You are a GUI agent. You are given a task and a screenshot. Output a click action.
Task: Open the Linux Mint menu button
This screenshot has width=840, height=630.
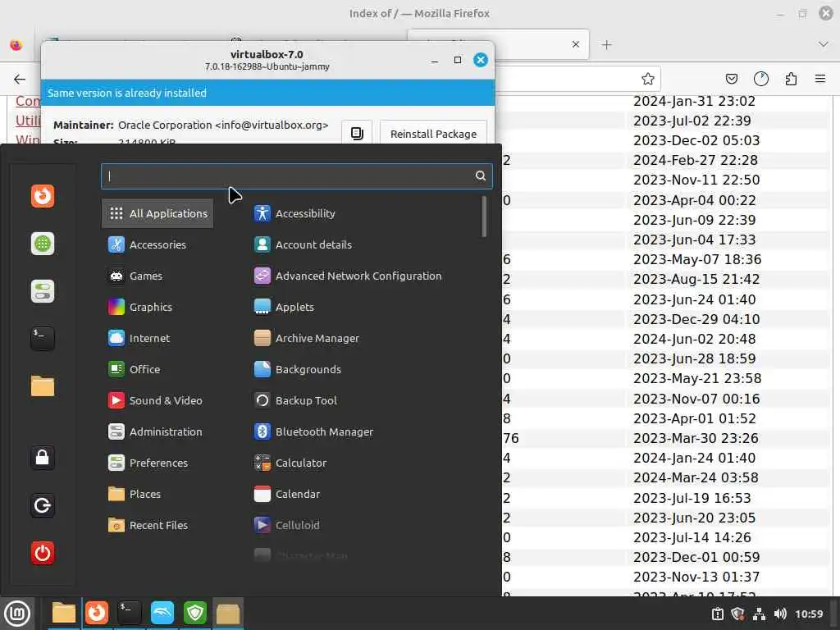click(x=17, y=613)
